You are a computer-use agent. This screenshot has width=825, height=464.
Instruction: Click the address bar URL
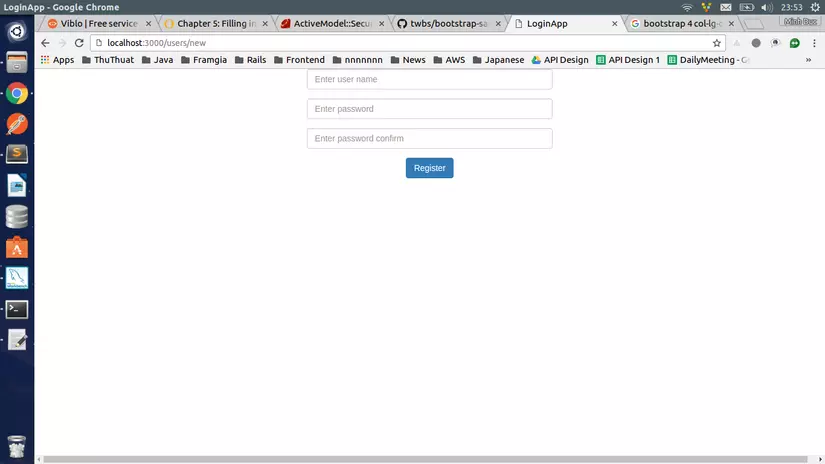[156, 43]
